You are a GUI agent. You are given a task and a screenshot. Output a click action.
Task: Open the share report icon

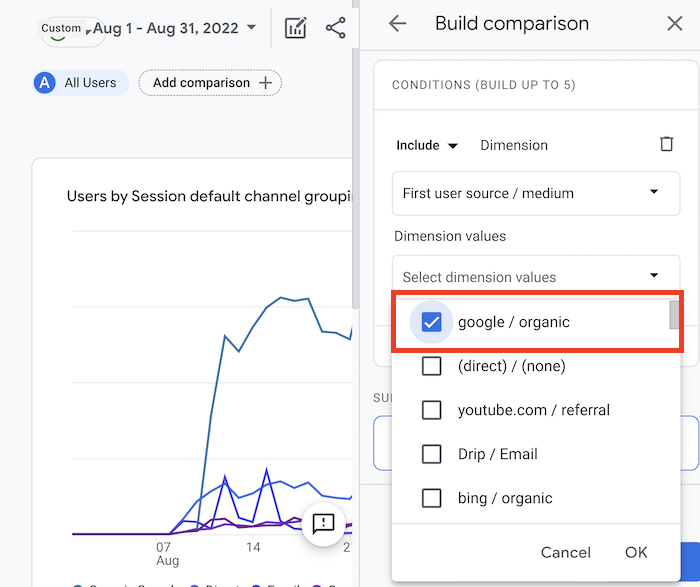336,28
